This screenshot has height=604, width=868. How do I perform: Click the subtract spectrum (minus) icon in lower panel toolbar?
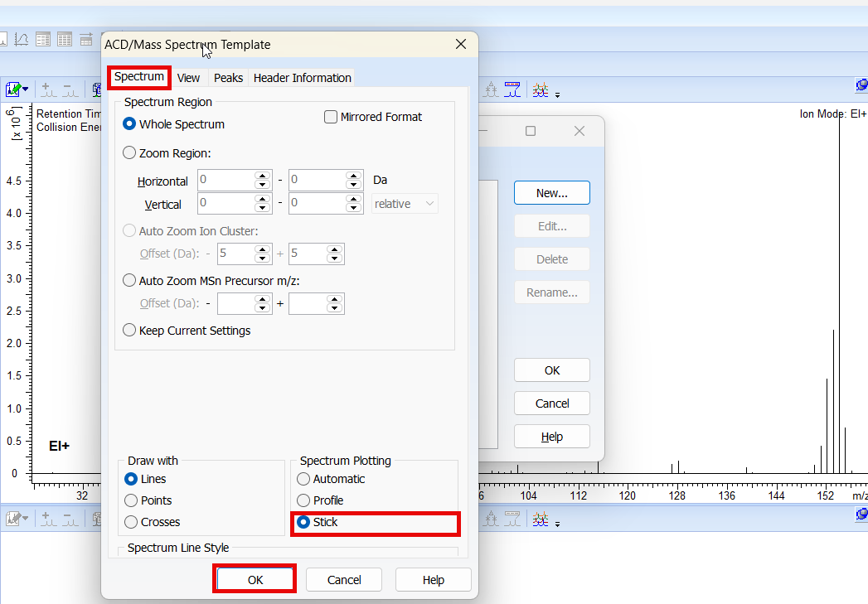click(70, 519)
